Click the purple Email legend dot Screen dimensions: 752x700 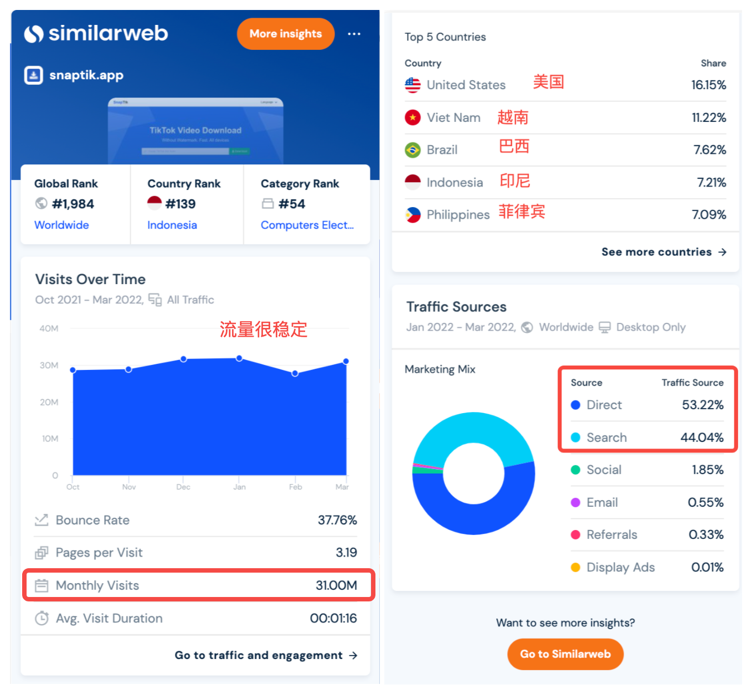pos(575,502)
